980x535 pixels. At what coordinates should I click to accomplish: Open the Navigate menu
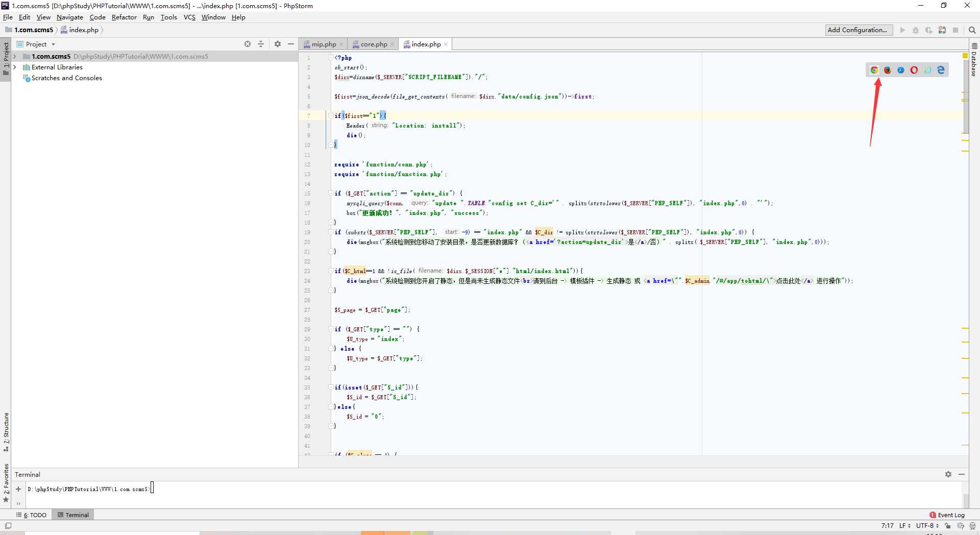69,17
